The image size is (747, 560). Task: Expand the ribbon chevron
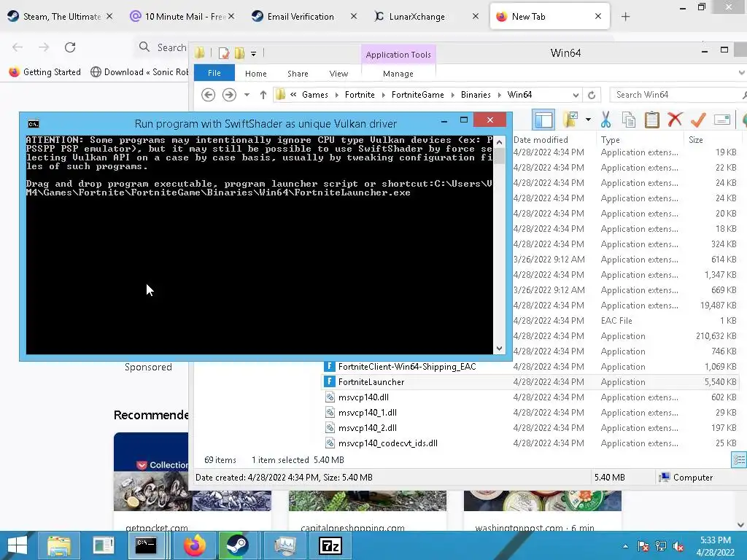741,73
